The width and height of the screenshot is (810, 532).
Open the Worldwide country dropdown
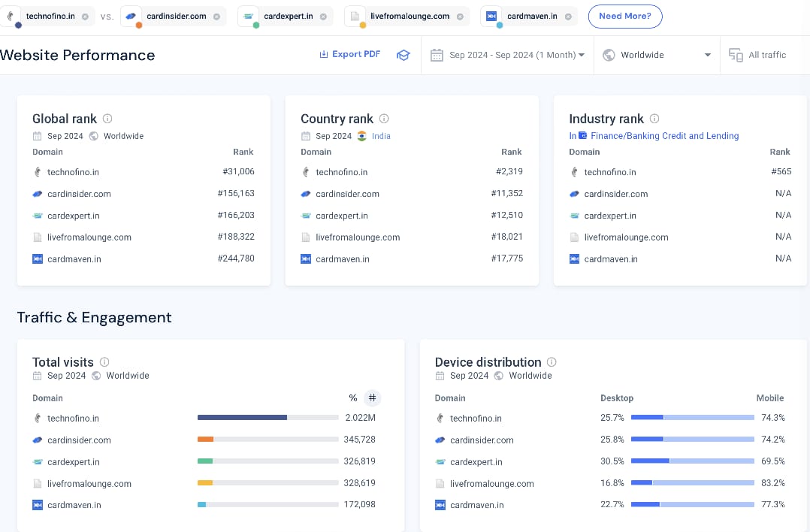(657, 55)
